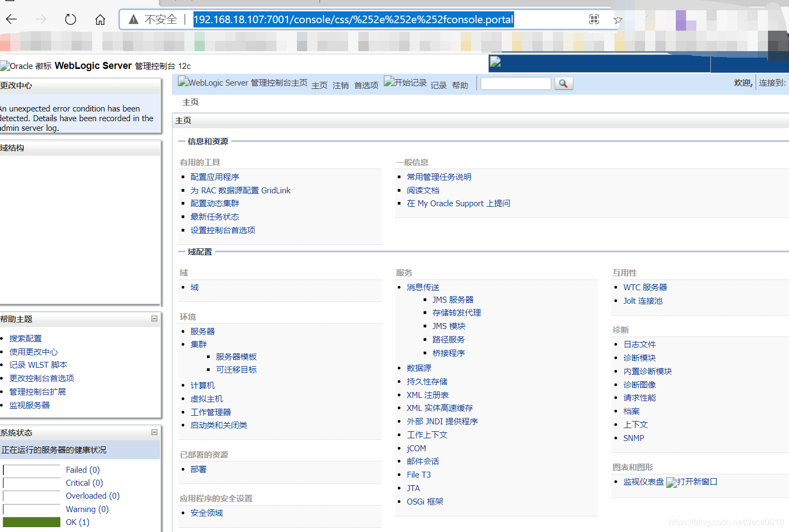Focus the console search text box

point(516,83)
